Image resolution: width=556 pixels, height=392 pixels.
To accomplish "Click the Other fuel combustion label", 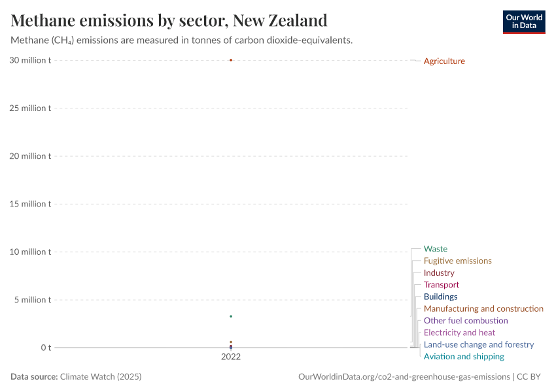I will 466,321.
